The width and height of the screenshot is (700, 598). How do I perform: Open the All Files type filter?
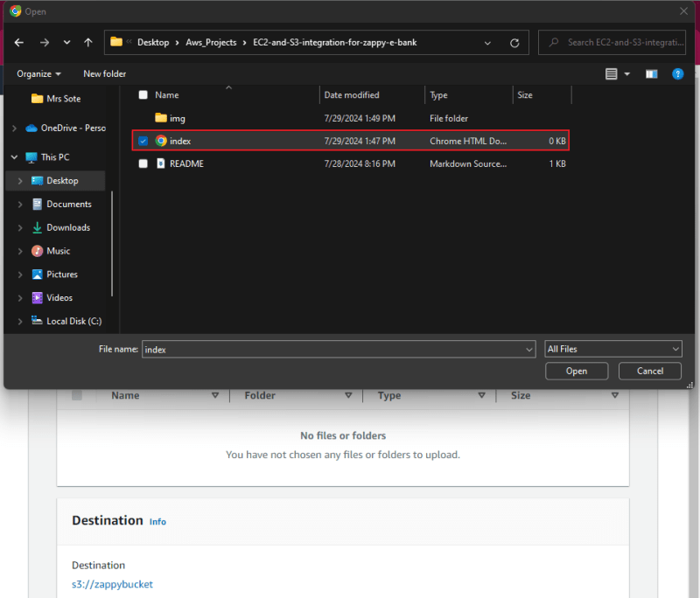pos(613,349)
